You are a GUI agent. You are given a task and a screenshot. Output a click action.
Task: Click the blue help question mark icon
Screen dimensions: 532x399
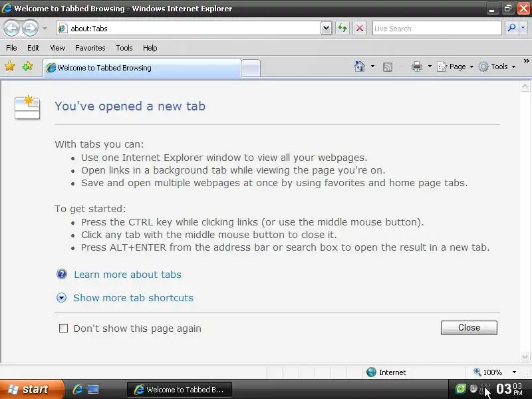62,274
